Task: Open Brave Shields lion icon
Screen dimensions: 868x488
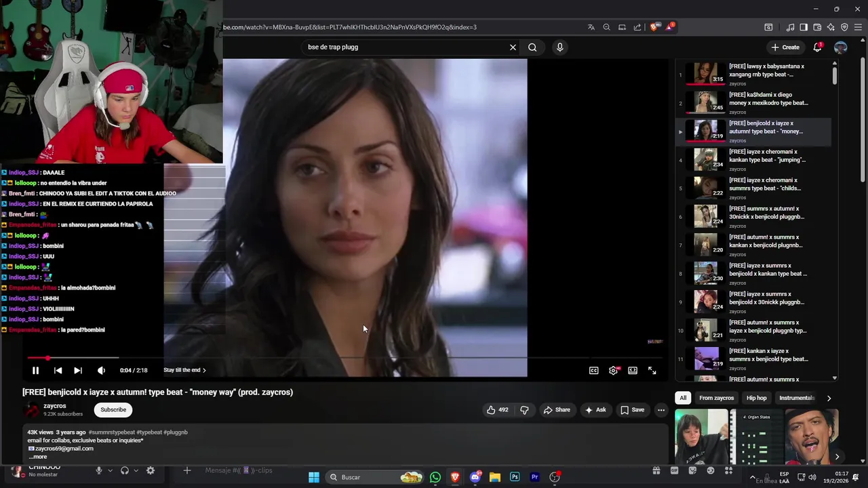Action: coord(654,27)
